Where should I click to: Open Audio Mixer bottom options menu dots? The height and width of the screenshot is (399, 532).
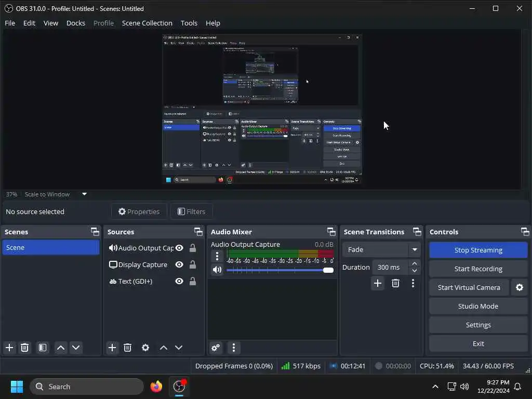coord(234,348)
